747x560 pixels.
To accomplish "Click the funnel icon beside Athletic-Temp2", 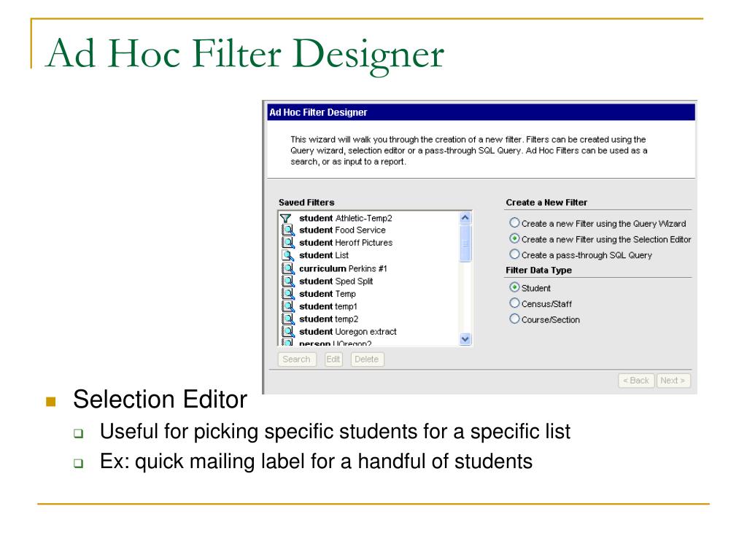I will (286, 218).
